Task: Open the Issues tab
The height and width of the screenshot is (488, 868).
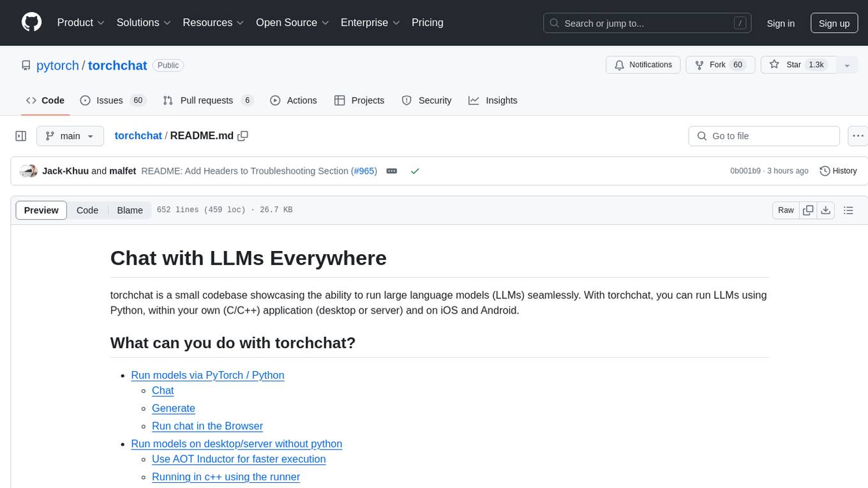Action: pos(113,100)
